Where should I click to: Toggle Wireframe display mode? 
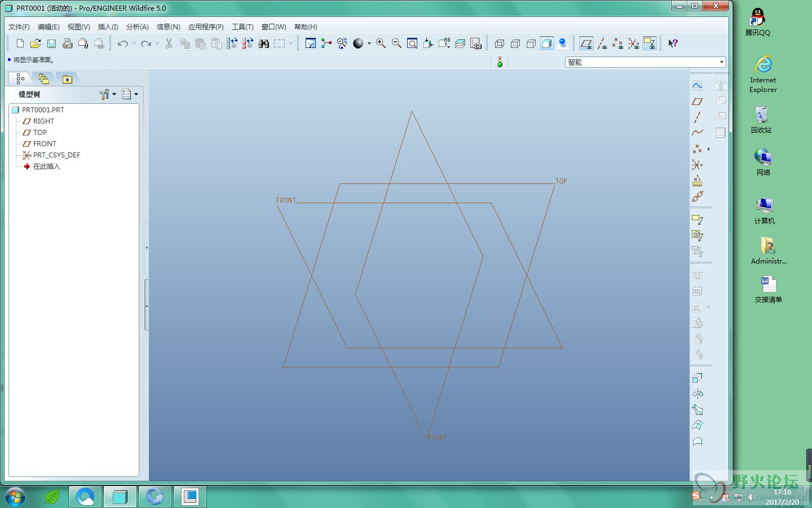(x=500, y=43)
